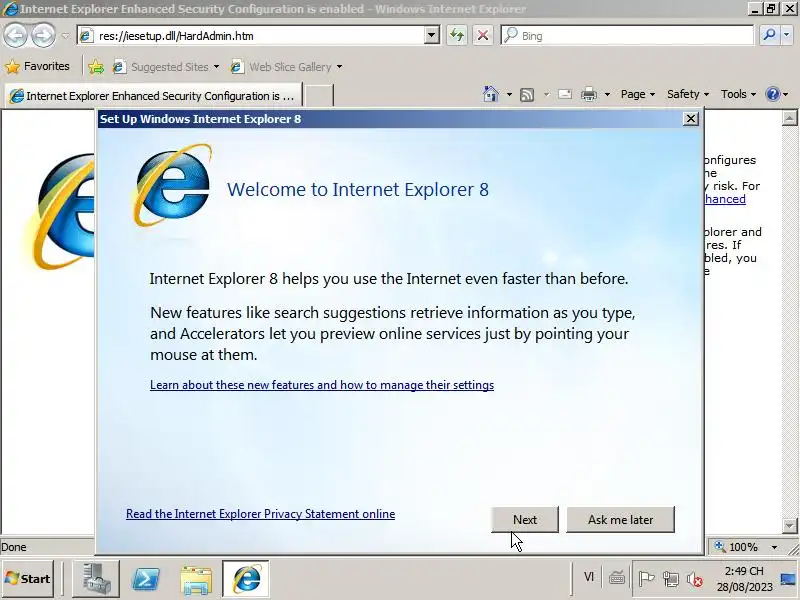Click the scrollbar up arrow
This screenshot has height=600, width=800.
789,118
